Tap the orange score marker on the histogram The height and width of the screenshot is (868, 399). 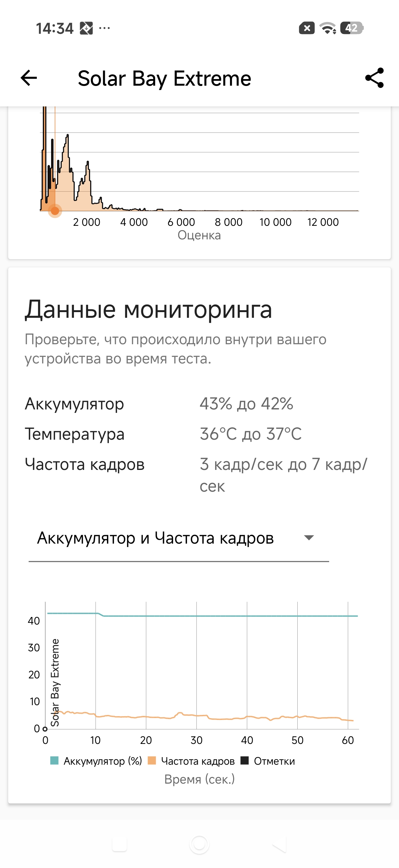click(55, 211)
